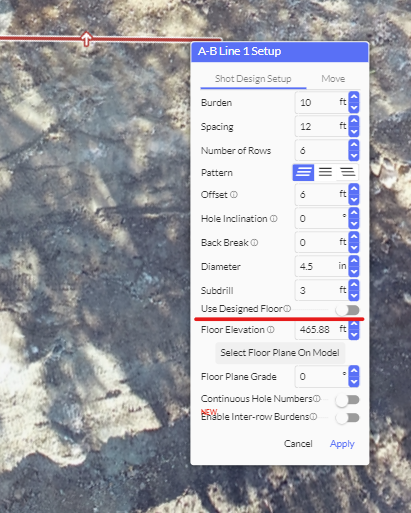Screen dimensions: 411x513
Task: Enable Continuous Hole Numbers switch
Action: pos(347,400)
